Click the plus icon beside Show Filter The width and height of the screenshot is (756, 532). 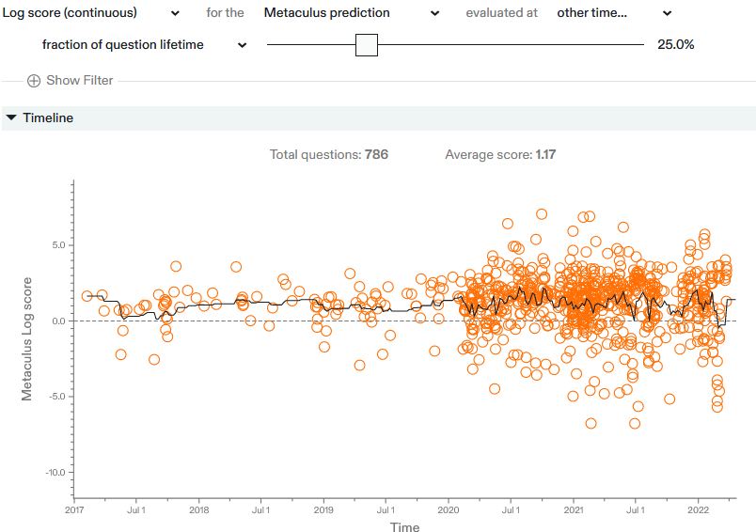point(34,81)
